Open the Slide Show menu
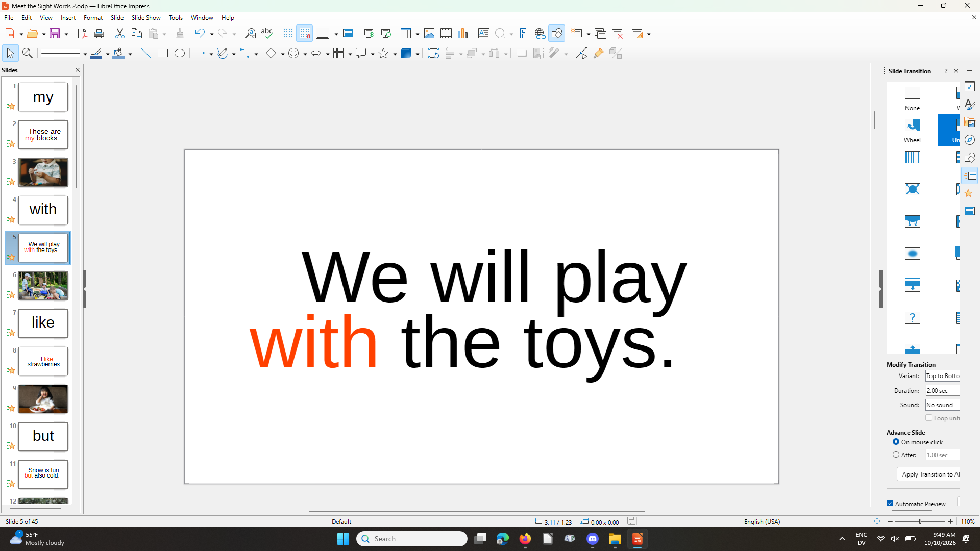Screen dimensions: 980x551 point(146,18)
